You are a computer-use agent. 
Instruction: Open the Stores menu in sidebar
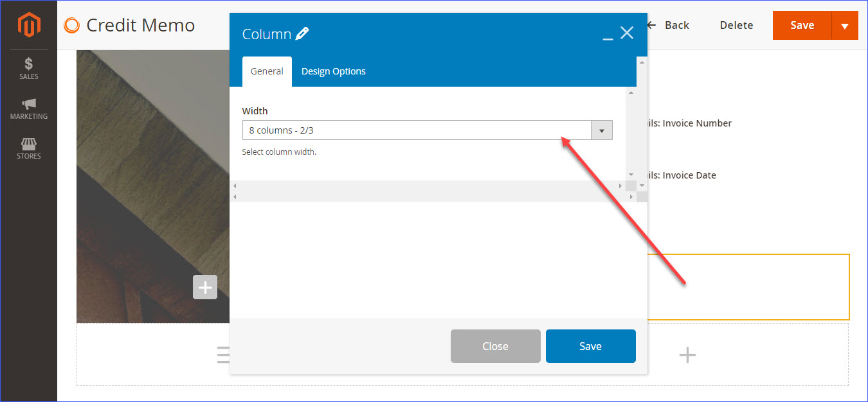(28, 148)
